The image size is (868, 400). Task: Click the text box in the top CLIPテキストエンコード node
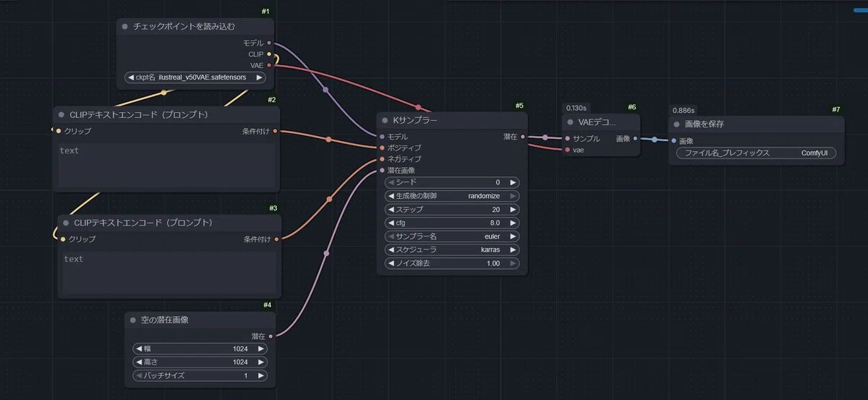pos(166,165)
